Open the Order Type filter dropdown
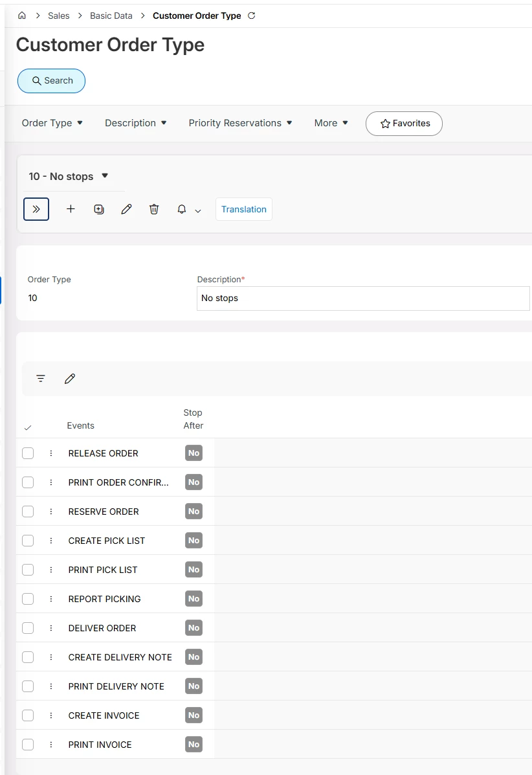The height and width of the screenshot is (775, 532). point(52,123)
